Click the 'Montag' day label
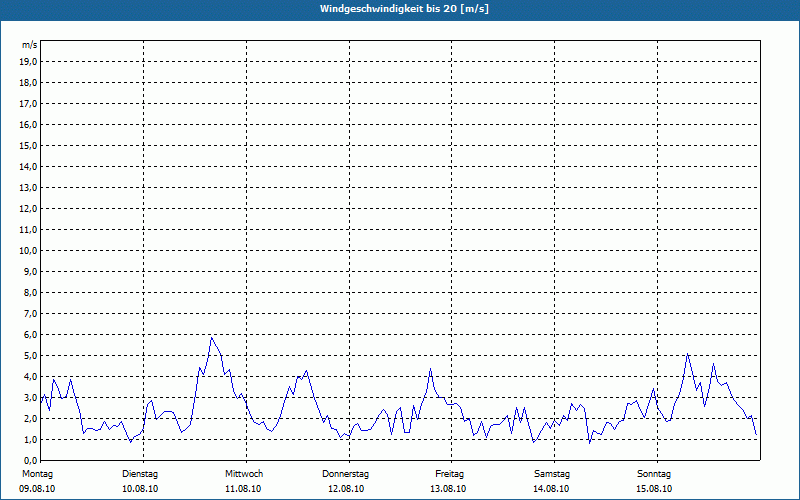Image resolution: width=800 pixels, height=500 pixels. click(37, 474)
